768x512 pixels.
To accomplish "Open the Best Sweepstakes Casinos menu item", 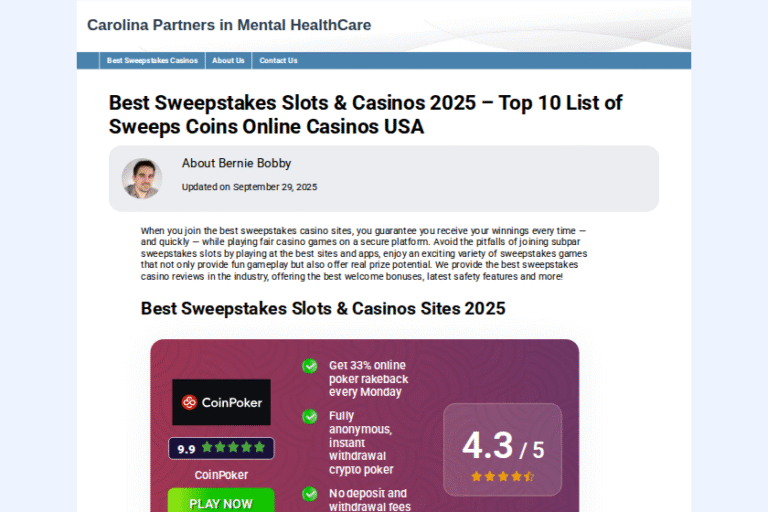I will (x=153, y=61).
